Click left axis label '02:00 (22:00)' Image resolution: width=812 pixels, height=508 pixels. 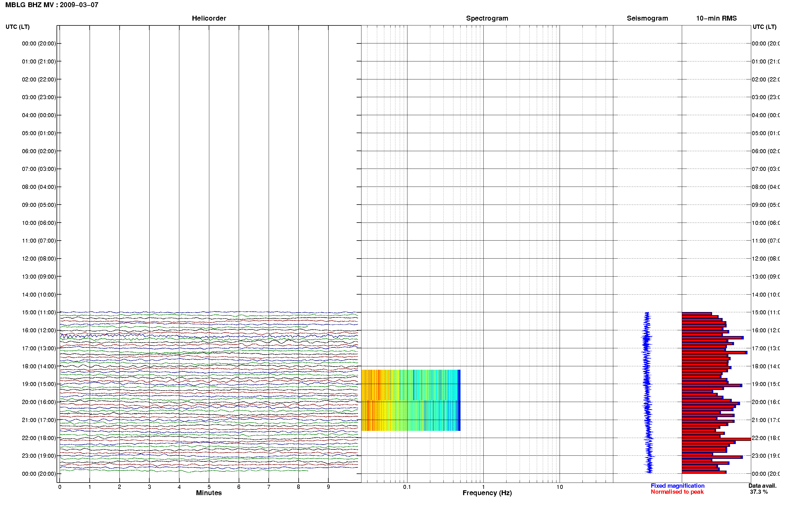click(x=39, y=79)
